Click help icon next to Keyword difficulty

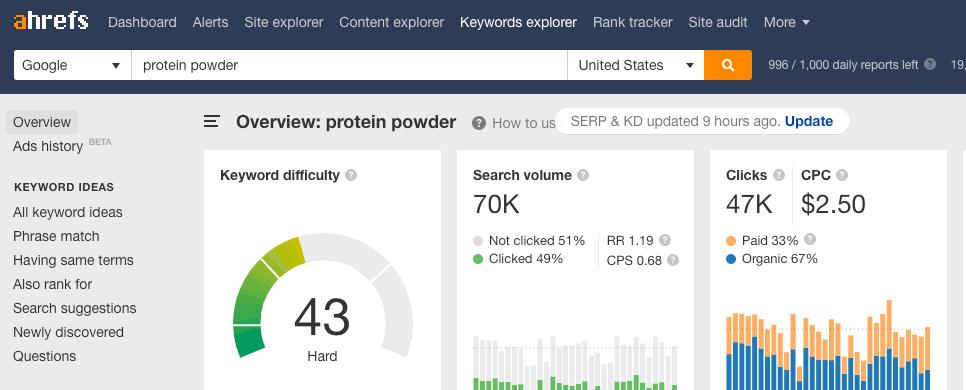coord(351,175)
